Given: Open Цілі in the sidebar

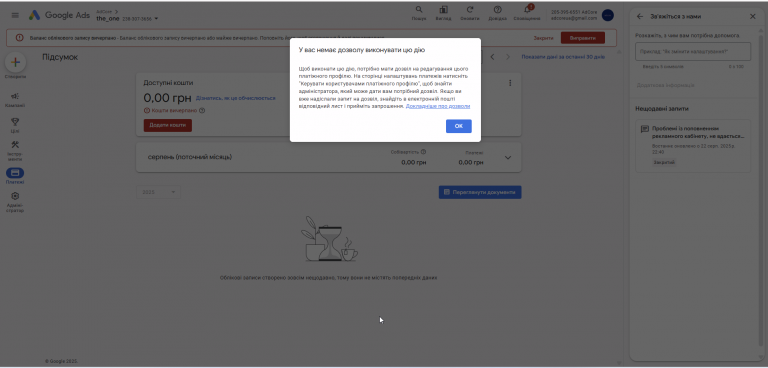Looking at the screenshot, I should pyautogui.click(x=15, y=125).
